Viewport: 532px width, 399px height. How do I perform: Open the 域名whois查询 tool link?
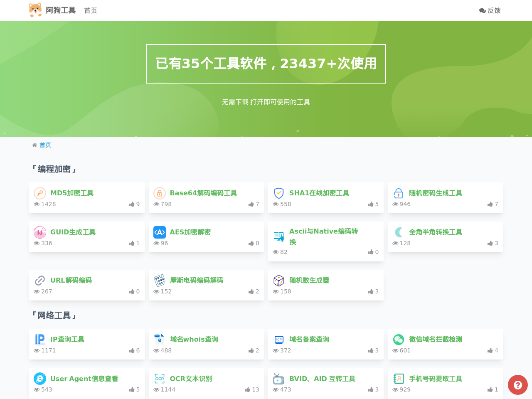tap(194, 339)
